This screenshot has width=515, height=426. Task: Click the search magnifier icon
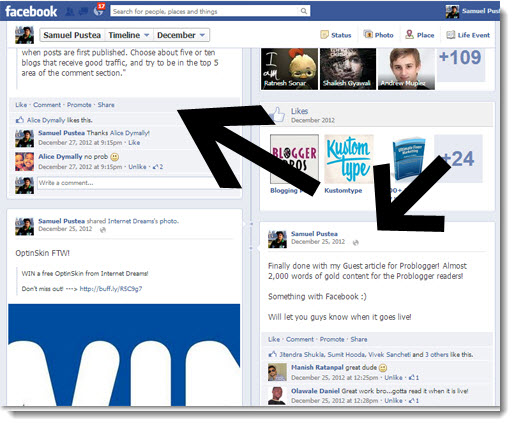coord(303,11)
